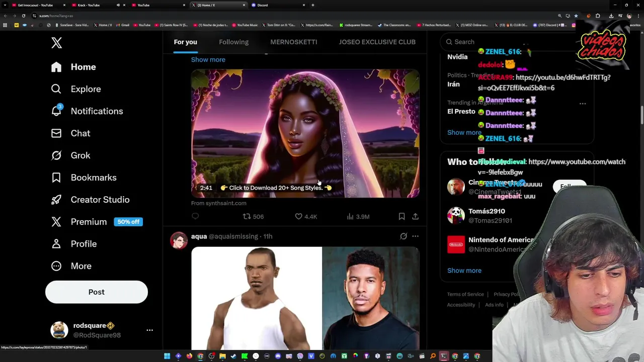The width and height of the screenshot is (644, 362).
Task: Open the From synthsaint.com link
Action: pos(218,203)
